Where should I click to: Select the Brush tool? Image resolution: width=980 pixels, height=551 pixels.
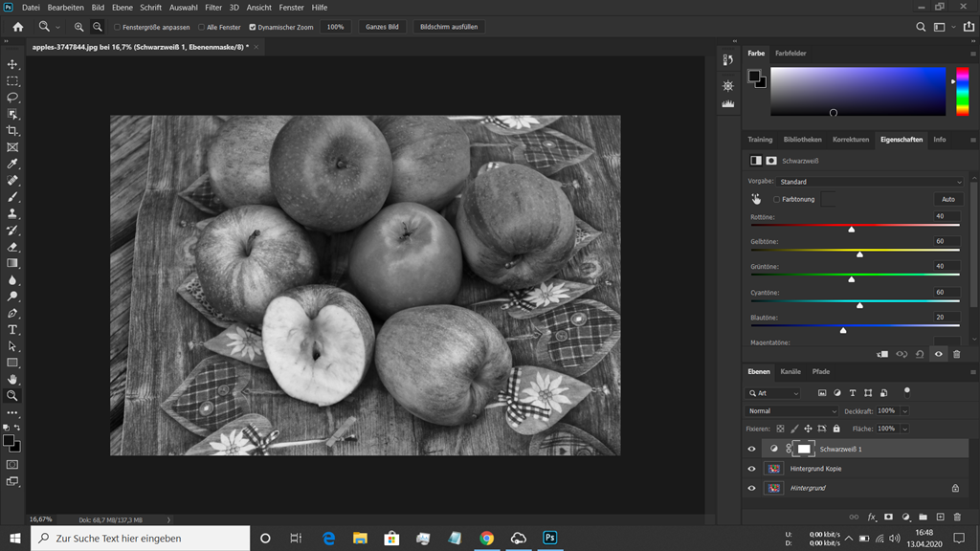tap(12, 197)
